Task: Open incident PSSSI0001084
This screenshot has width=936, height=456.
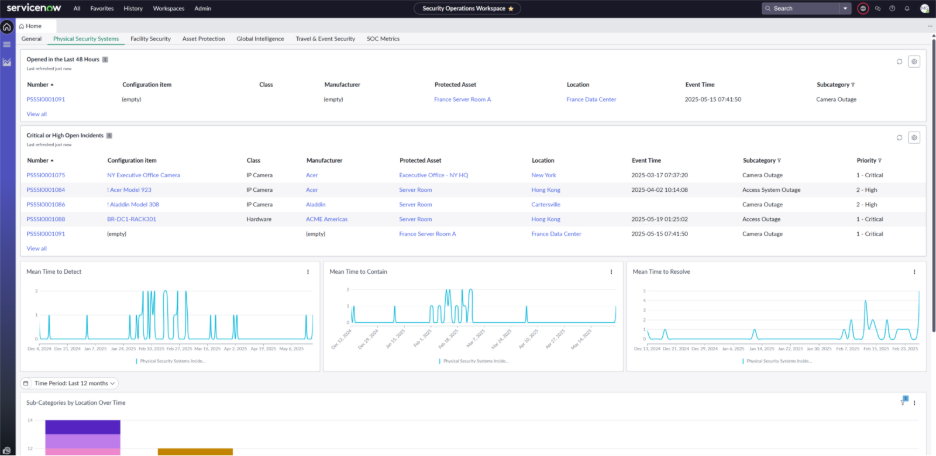Action: pyautogui.click(x=46, y=190)
